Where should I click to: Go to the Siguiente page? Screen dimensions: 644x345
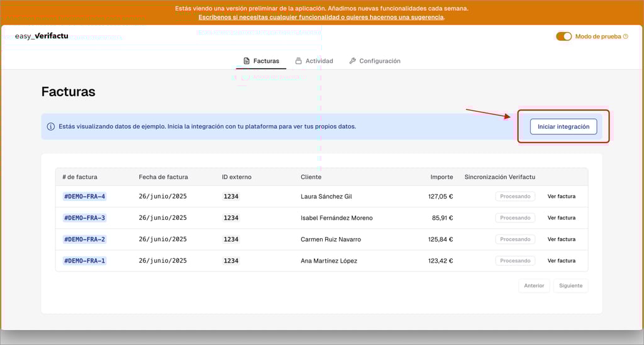coord(570,285)
